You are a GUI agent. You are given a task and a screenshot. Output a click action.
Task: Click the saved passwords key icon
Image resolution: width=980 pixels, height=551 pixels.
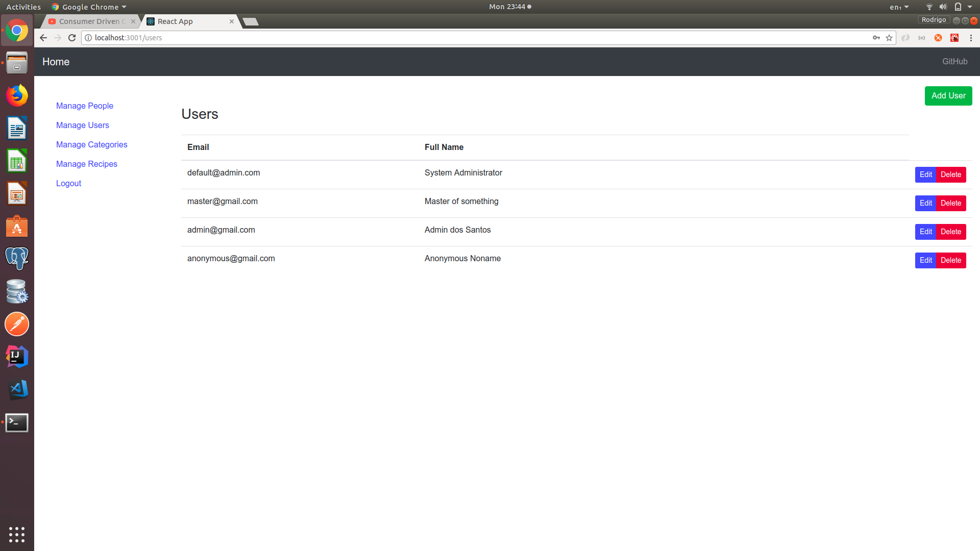click(876, 38)
